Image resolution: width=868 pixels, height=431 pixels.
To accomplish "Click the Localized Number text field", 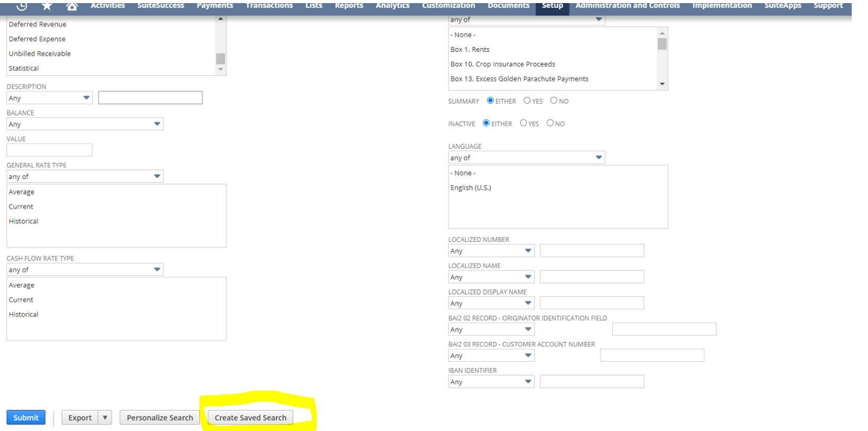I will pyautogui.click(x=592, y=250).
